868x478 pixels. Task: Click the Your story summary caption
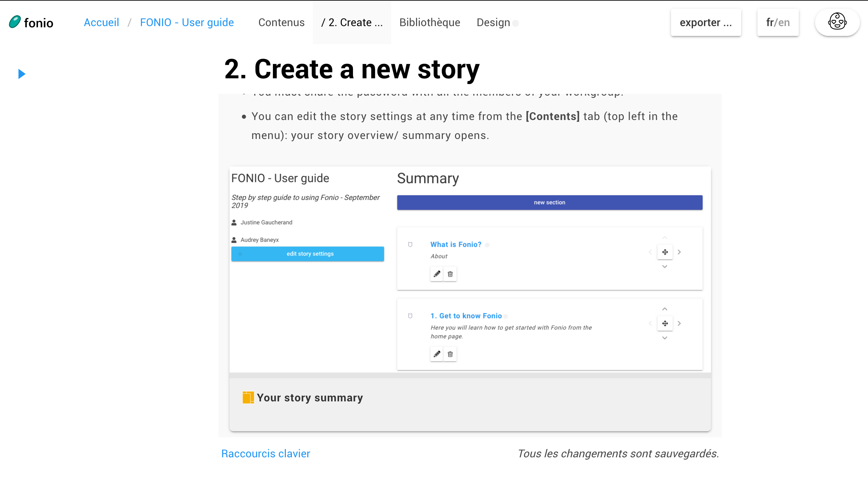point(310,397)
